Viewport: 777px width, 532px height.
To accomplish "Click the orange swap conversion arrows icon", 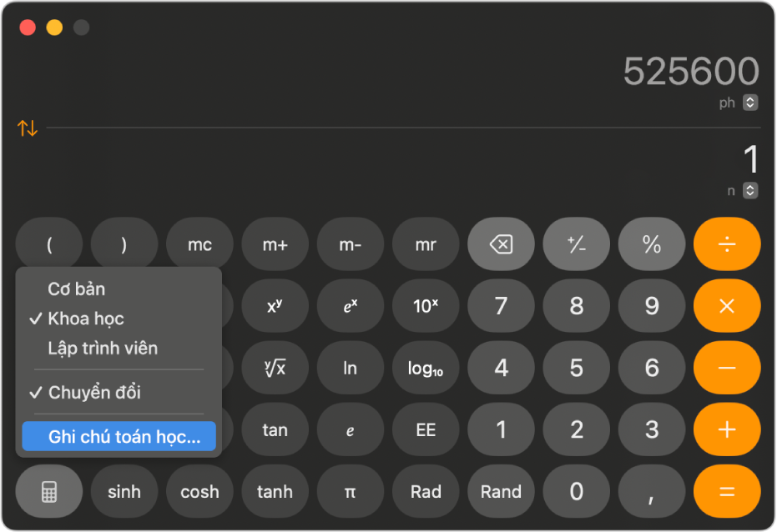I will [x=28, y=128].
